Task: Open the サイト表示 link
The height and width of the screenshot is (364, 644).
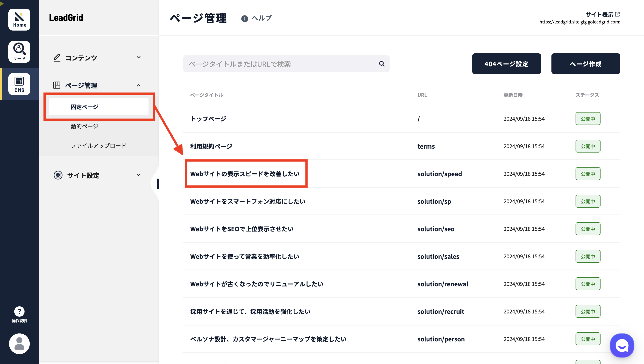Action: click(599, 14)
